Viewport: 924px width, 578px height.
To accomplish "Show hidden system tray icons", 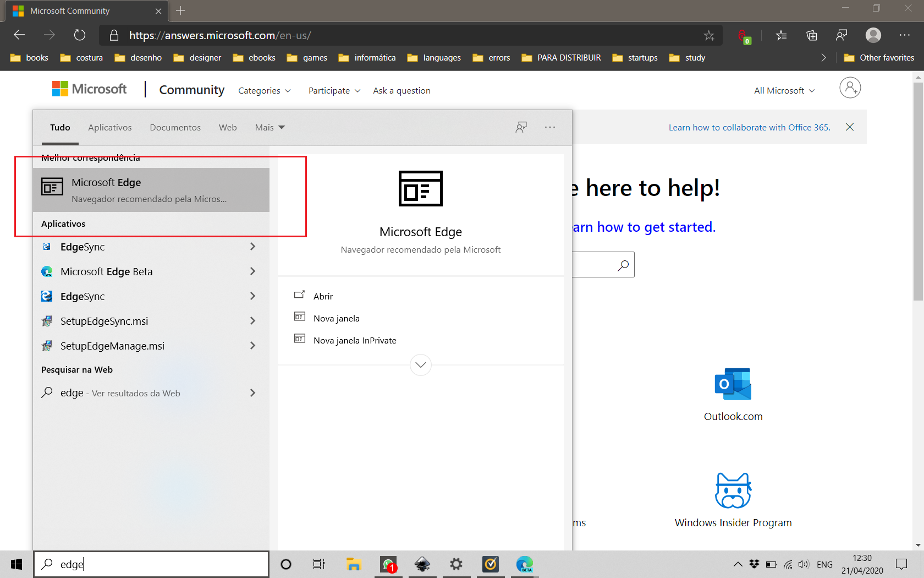I will [738, 564].
